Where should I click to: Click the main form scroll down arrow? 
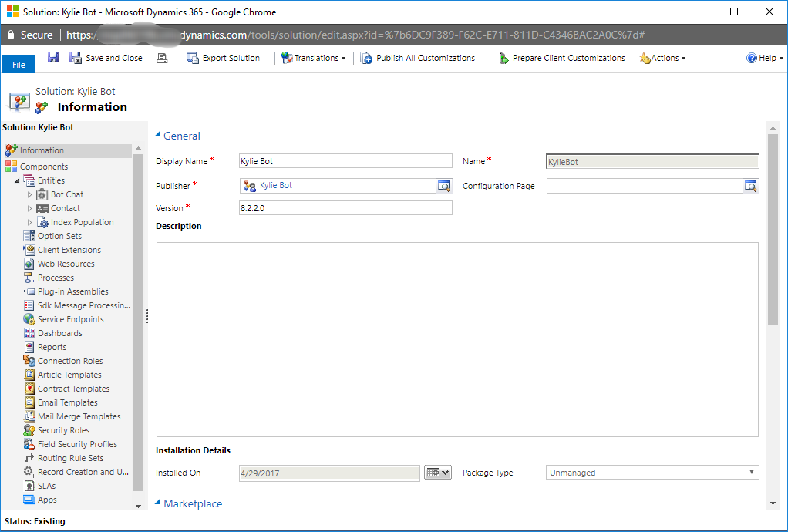click(x=773, y=504)
